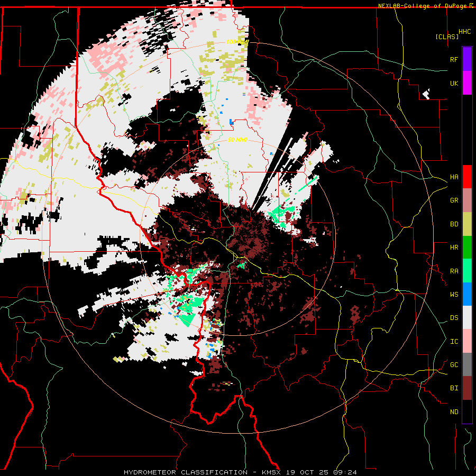Click the WS blue legend swatch

(x=467, y=294)
